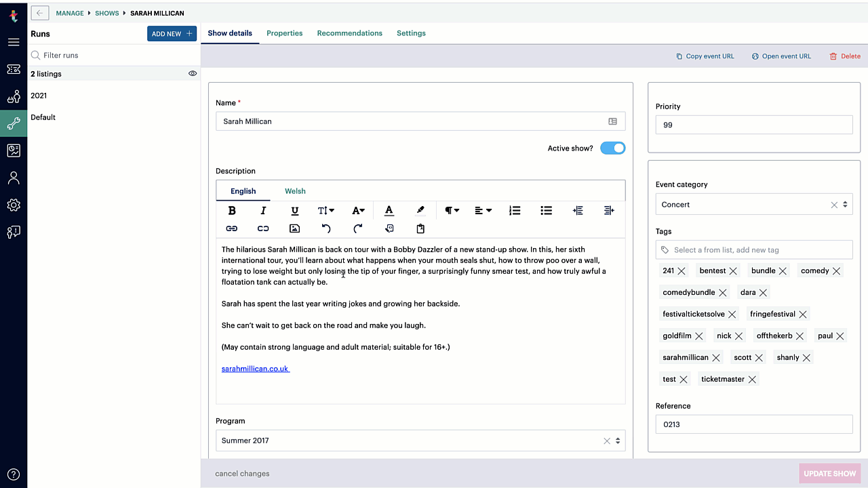Open the settings gear in the left sidebar

pos(14,205)
